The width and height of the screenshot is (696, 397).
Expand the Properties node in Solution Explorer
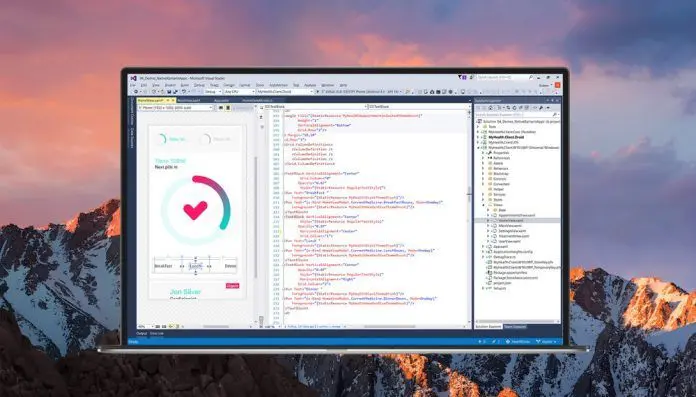tap(483, 152)
